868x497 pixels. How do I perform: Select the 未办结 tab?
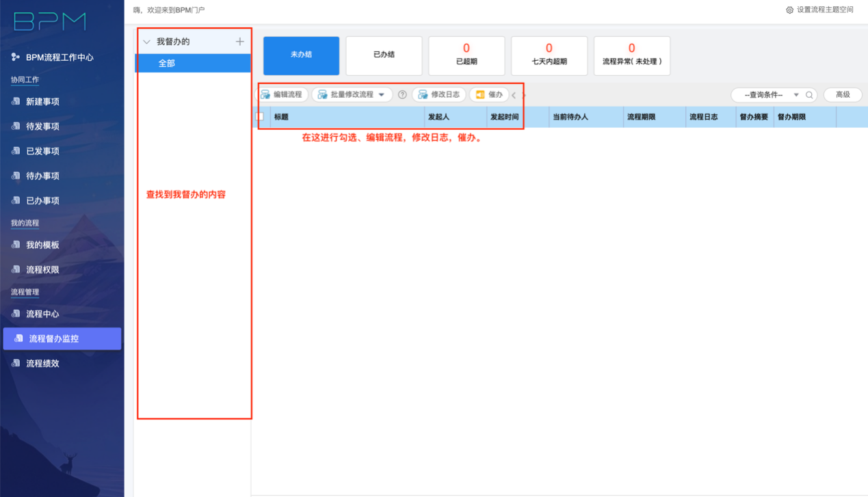(x=301, y=55)
